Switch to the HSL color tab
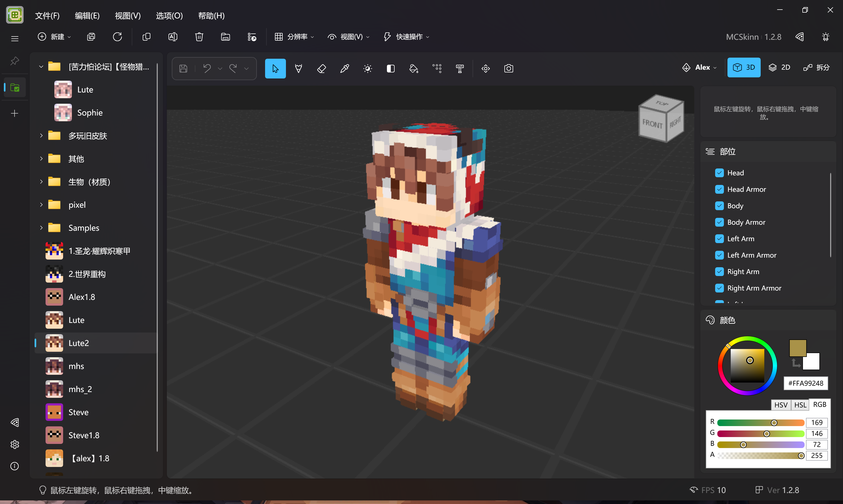The image size is (843, 504). coord(800,405)
